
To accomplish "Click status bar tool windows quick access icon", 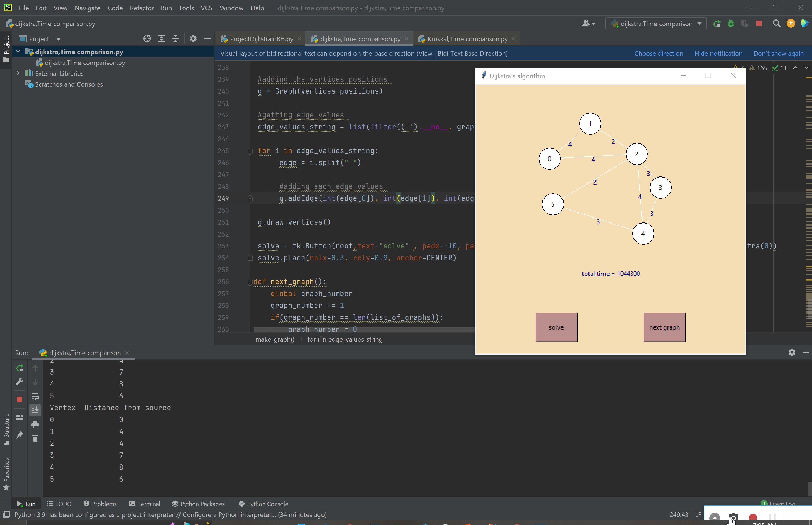I will tap(6, 514).
